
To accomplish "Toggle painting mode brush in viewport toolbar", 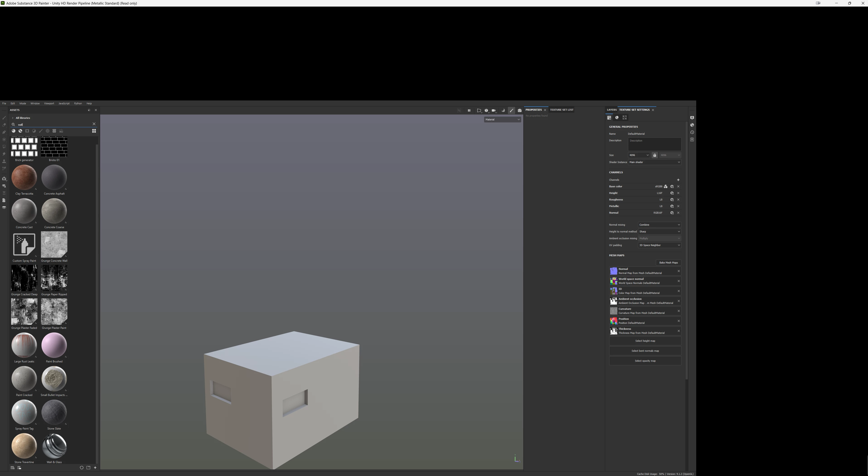I will pyautogui.click(x=512, y=111).
